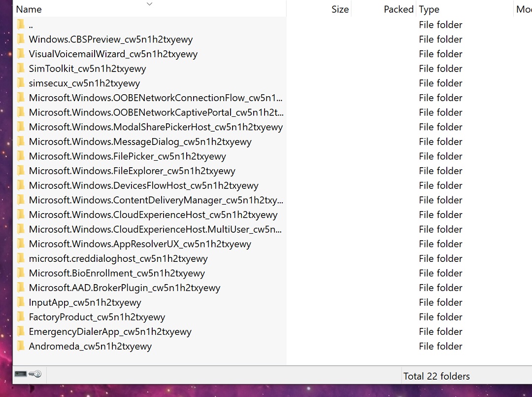Click the Andromeda folder icon
This screenshot has height=397, width=532.
pyautogui.click(x=21, y=346)
